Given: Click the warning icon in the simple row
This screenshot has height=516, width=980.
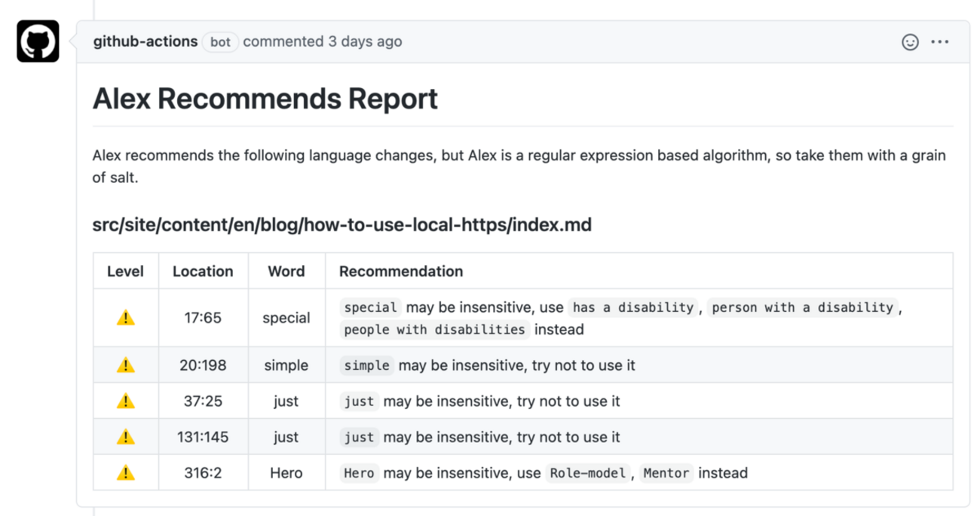Looking at the screenshot, I should [x=126, y=365].
